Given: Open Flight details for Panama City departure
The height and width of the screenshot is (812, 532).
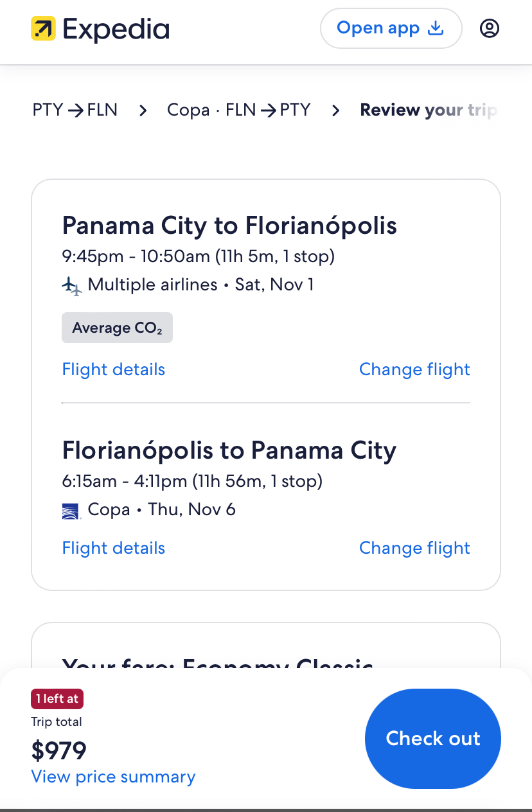Looking at the screenshot, I should click(114, 369).
